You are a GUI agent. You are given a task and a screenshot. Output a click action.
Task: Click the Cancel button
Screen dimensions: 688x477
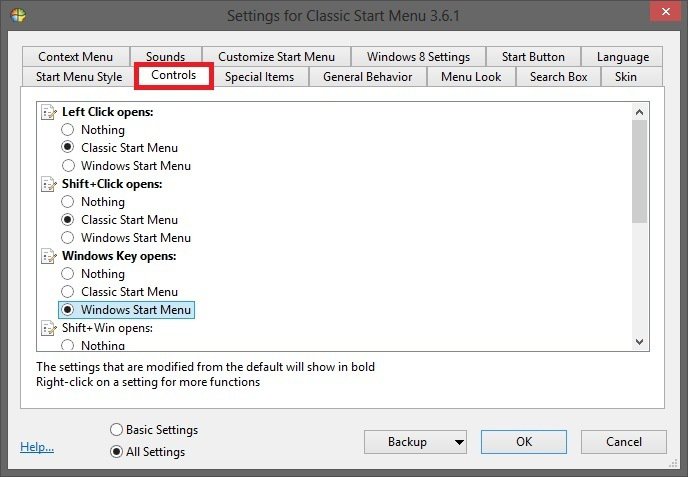point(623,442)
